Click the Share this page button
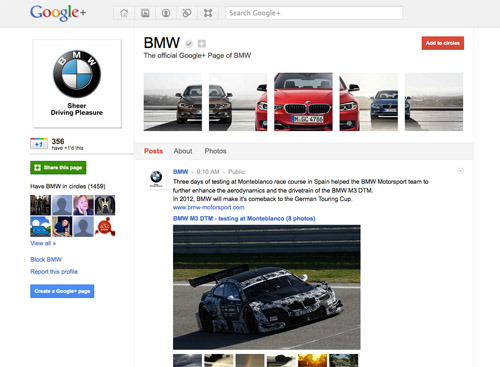This screenshot has width=500, height=367. pyautogui.click(x=58, y=168)
